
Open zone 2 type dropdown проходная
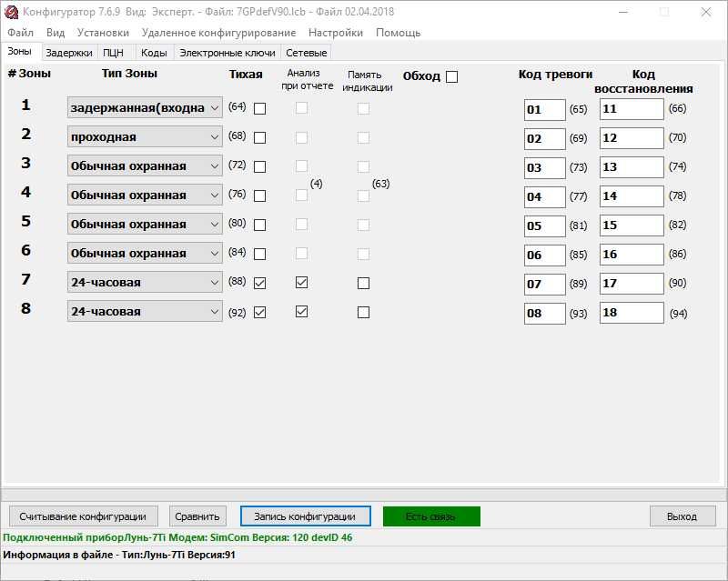click(x=145, y=137)
